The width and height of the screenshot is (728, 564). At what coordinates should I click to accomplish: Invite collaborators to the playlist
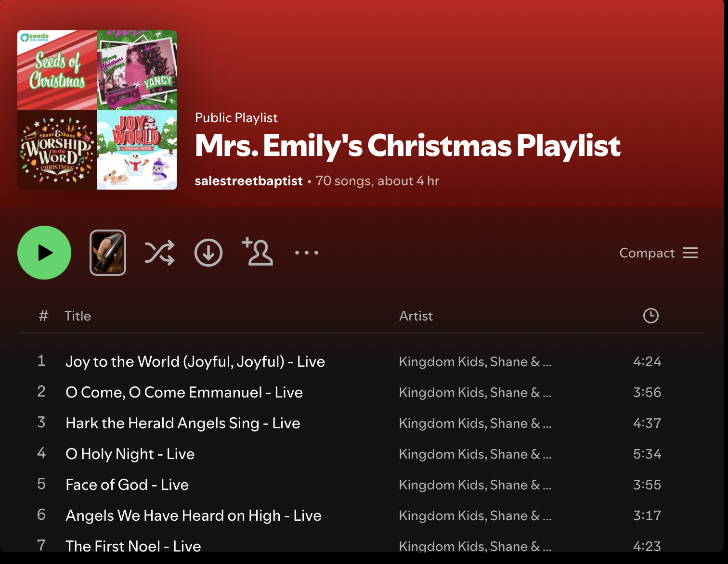pos(258,252)
